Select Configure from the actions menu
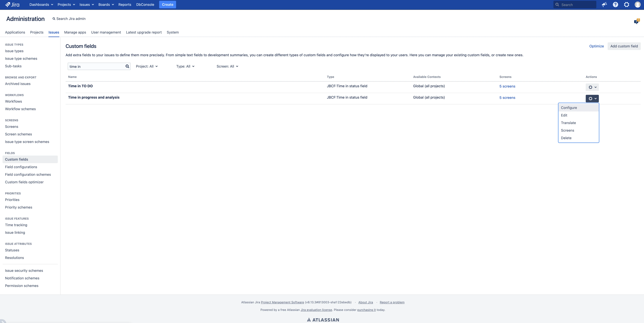 (x=579, y=108)
